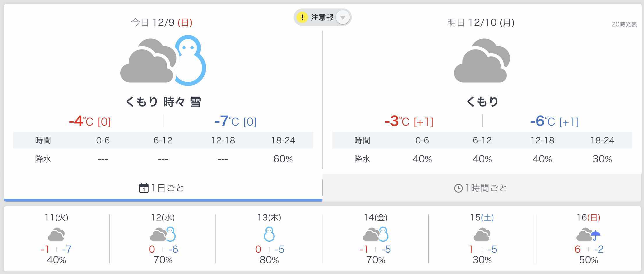Click tomorrow's large cloudy weather icon

[482, 61]
